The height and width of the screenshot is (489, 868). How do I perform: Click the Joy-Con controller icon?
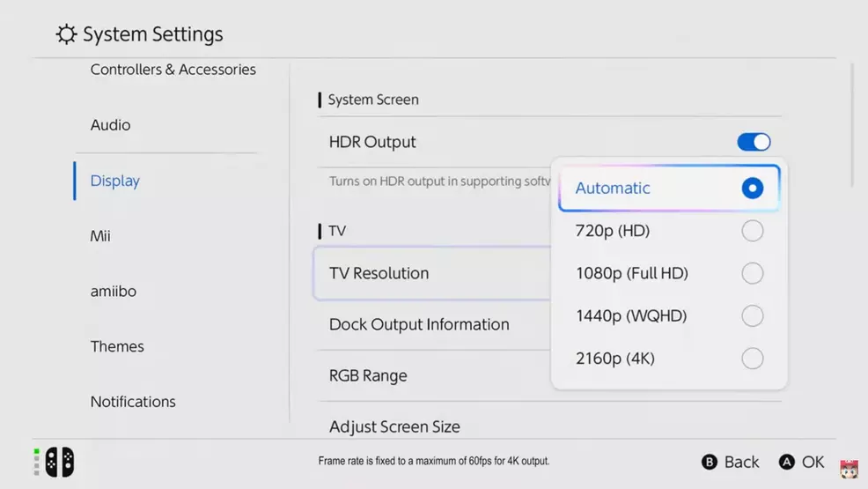pos(60,462)
